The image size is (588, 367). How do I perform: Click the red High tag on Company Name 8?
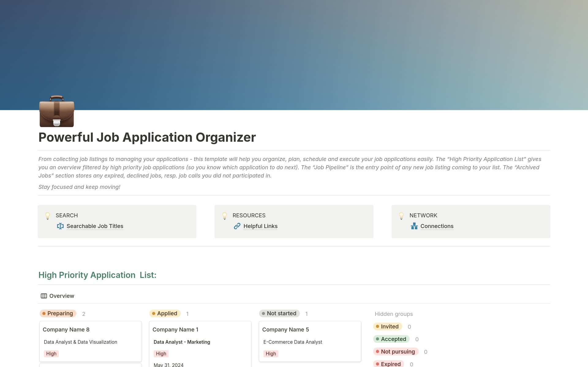(x=51, y=354)
